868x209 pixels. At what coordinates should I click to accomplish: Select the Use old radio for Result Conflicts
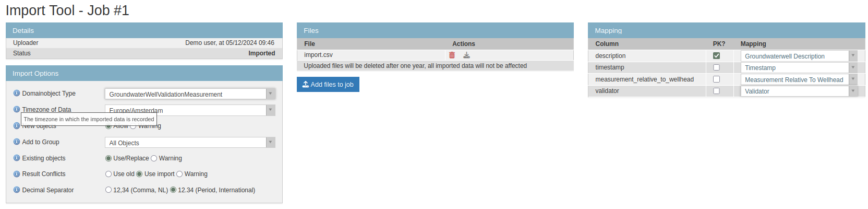(108, 174)
